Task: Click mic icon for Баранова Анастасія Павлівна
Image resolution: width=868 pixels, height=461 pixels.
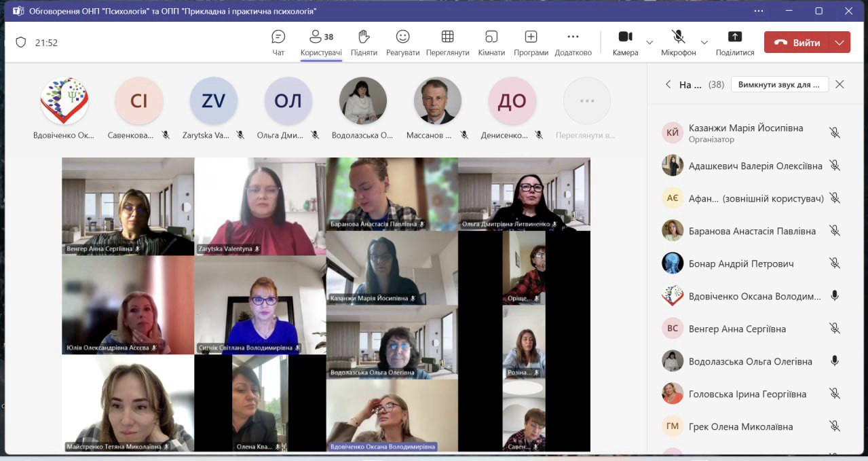Action: (835, 231)
